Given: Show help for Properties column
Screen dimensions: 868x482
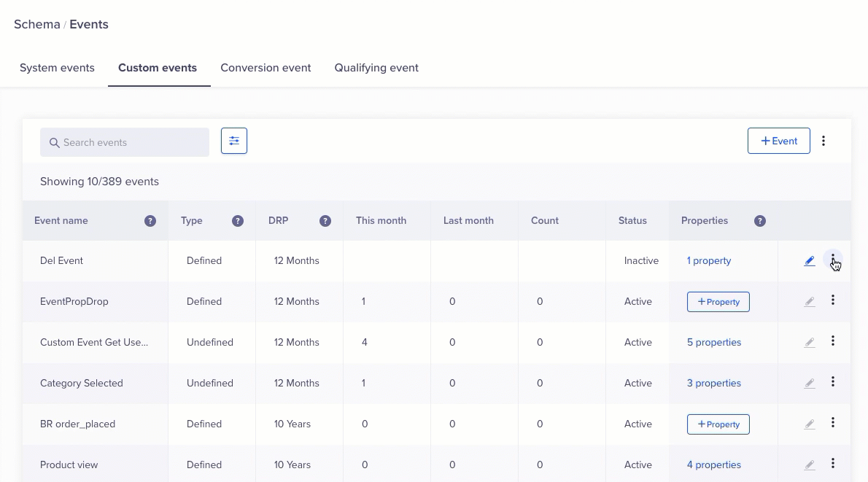Looking at the screenshot, I should [760, 221].
